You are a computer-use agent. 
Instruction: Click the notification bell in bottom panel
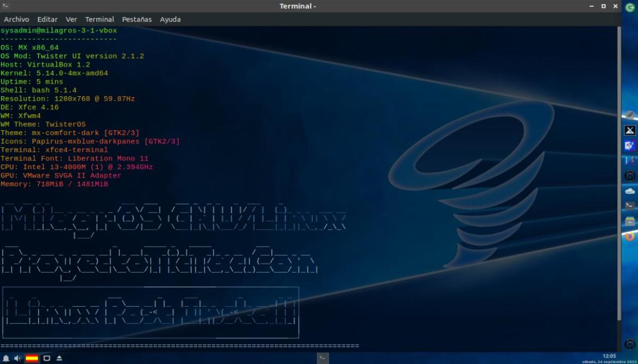(6, 359)
